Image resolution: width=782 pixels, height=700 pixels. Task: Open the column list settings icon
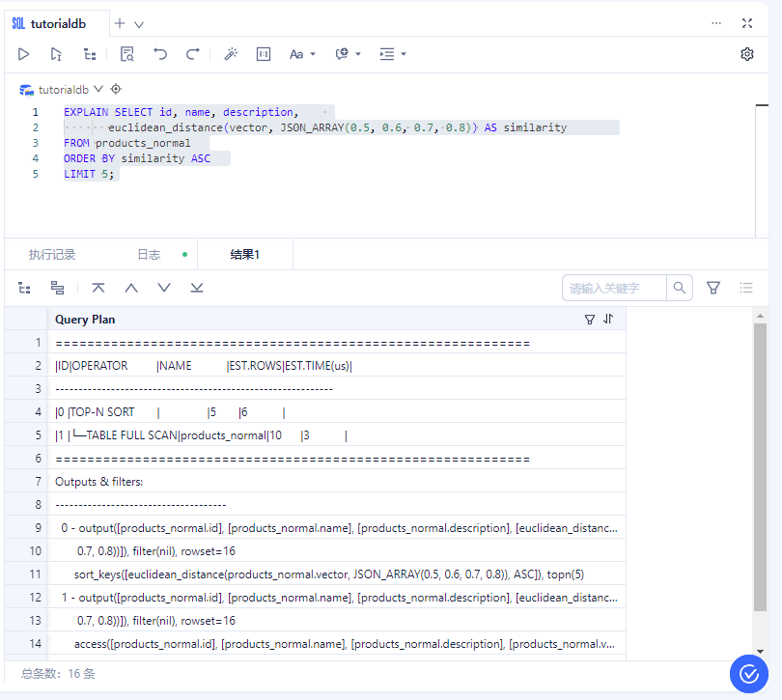tap(746, 288)
